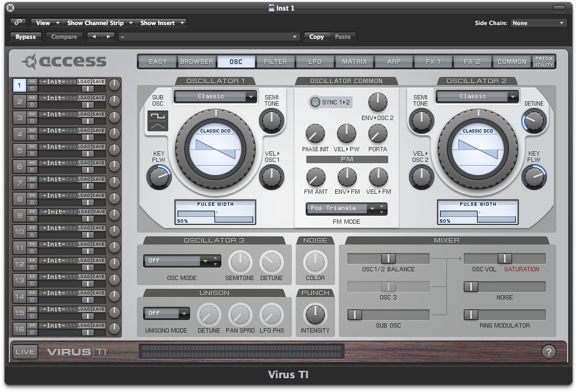The width and height of the screenshot is (577, 392).
Task: Toggle the Bypass button
Action: pyautogui.click(x=25, y=36)
